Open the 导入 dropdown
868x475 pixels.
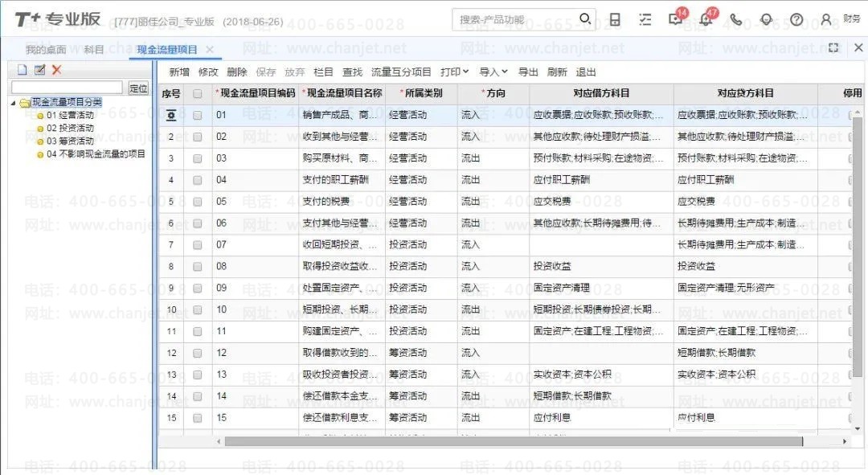pos(493,72)
